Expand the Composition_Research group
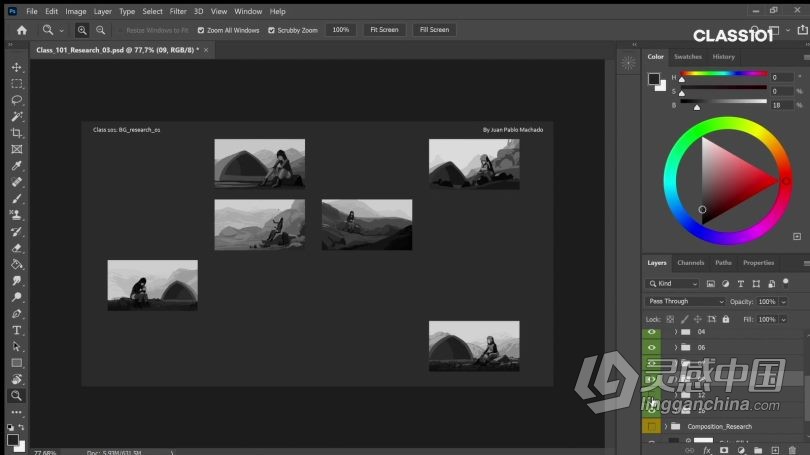This screenshot has height=455, width=810. coord(666,427)
